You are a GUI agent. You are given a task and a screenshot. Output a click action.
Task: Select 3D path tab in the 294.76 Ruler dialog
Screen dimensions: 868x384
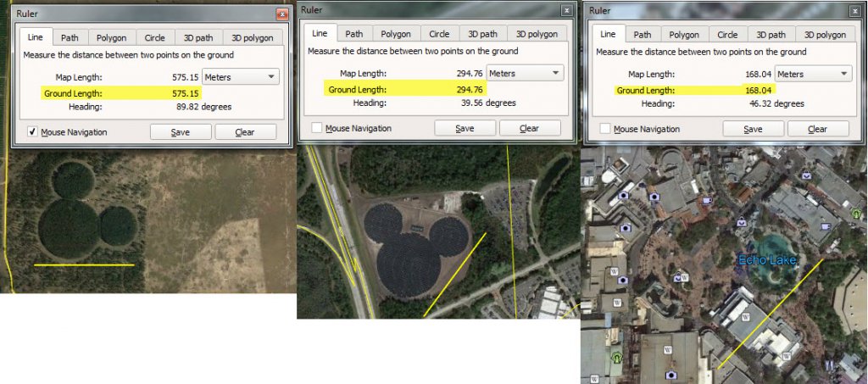tap(482, 34)
